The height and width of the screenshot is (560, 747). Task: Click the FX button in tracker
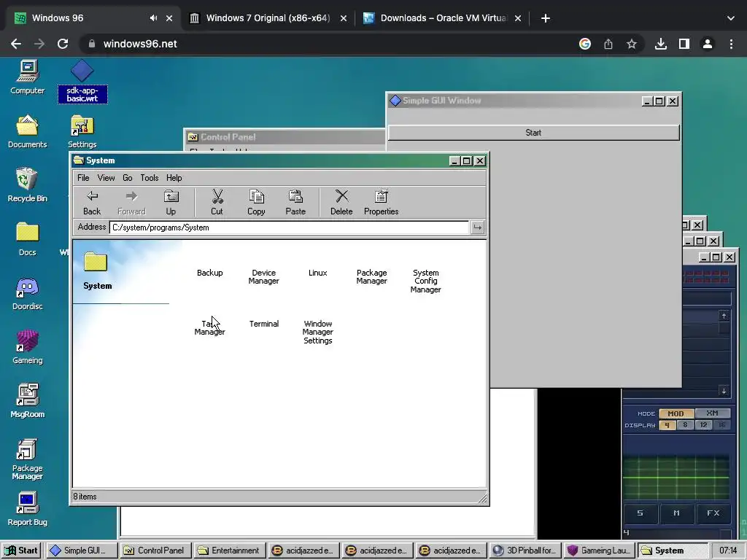713,513
